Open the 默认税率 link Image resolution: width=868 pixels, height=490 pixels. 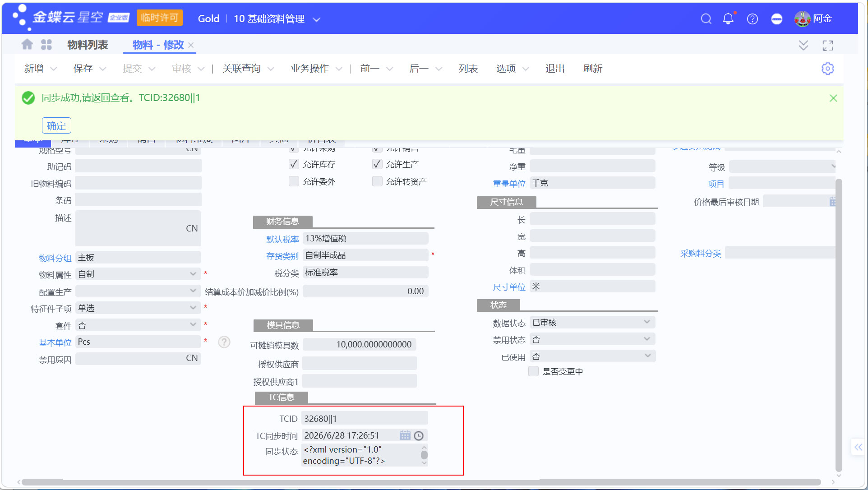(282, 239)
